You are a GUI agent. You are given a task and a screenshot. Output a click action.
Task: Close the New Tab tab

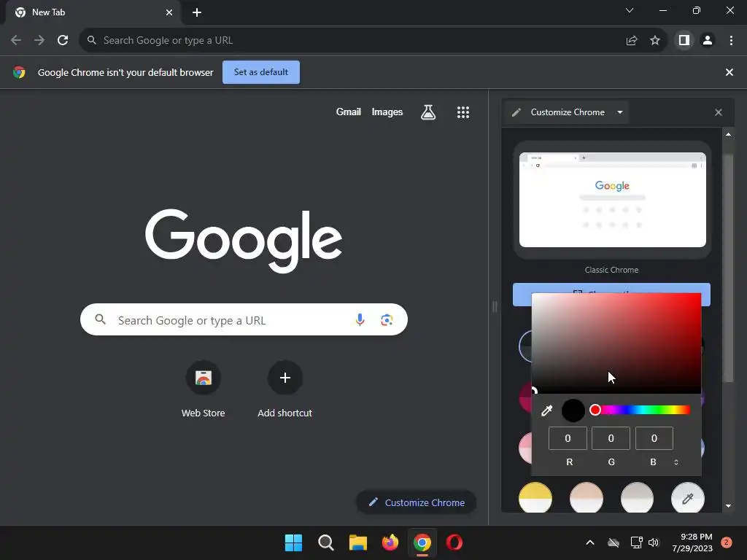169,12
